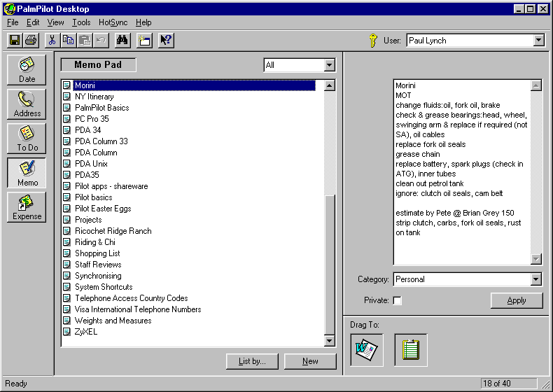The width and height of the screenshot is (553, 392).
Task: Select the Weights and Measures memo
Action: pyautogui.click(x=113, y=321)
